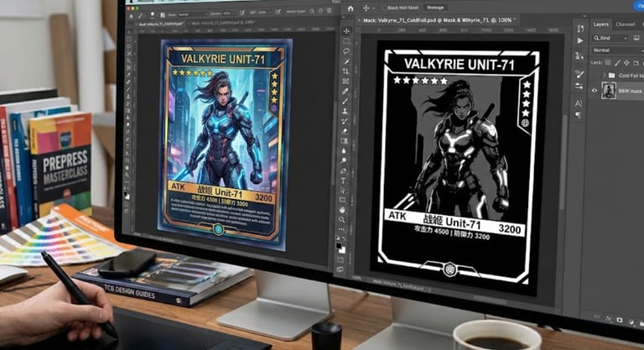Select the Zoom tool in right window toolbar
The height and width of the screenshot is (350, 644).
341,220
